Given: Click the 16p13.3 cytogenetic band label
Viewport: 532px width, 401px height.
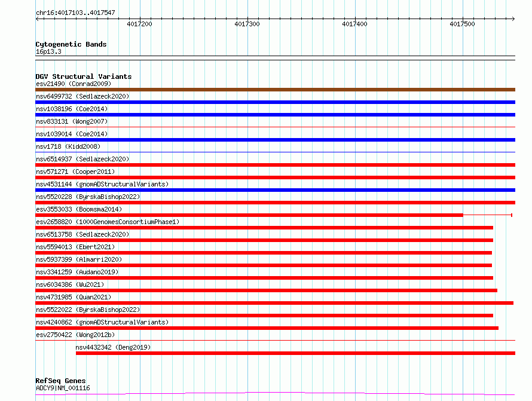Looking at the screenshot, I should (x=48, y=52).
